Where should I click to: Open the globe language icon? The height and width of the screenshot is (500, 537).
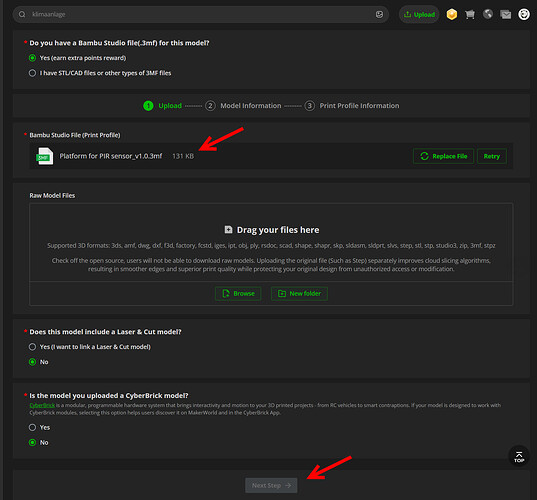488,14
